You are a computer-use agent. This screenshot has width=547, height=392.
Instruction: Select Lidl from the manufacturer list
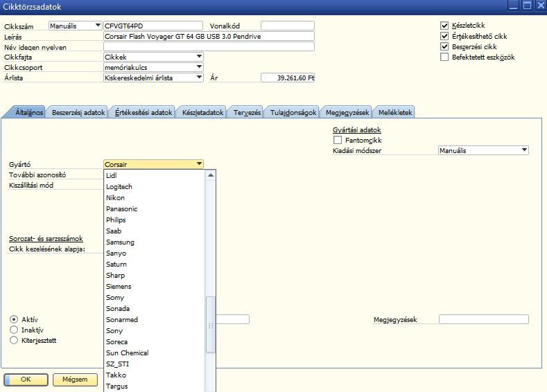(x=155, y=176)
